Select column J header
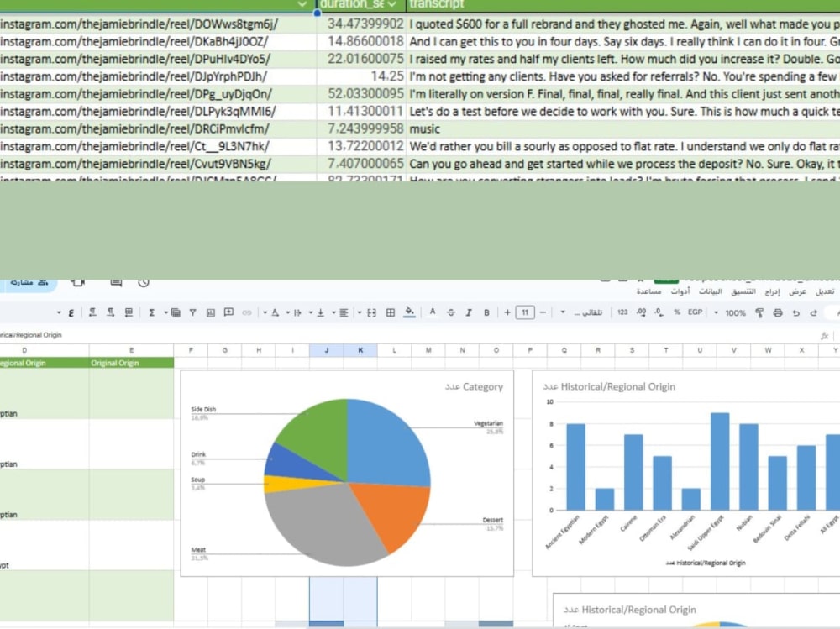This screenshot has width=840, height=629. 326,350
